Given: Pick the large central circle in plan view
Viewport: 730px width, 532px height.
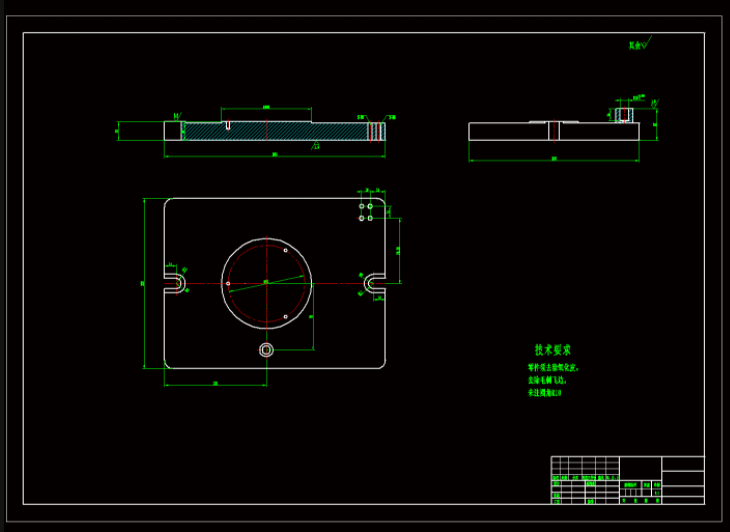Looking at the screenshot, I should coord(266,283).
